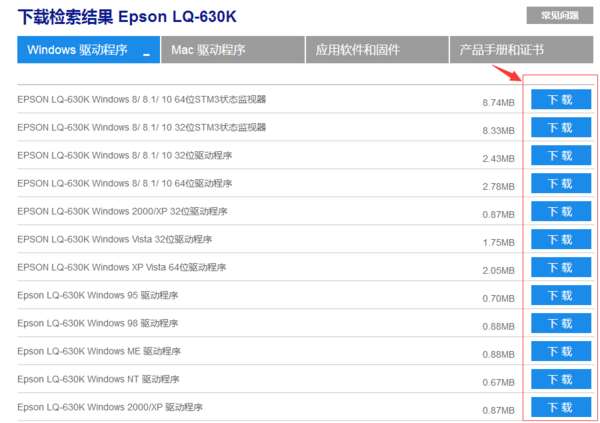Image resolution: width=600 pixels, height=423 pixels.
Task: Click text Epson LQ-630K Windows NT 驱动程序
Action: point(98,379)
